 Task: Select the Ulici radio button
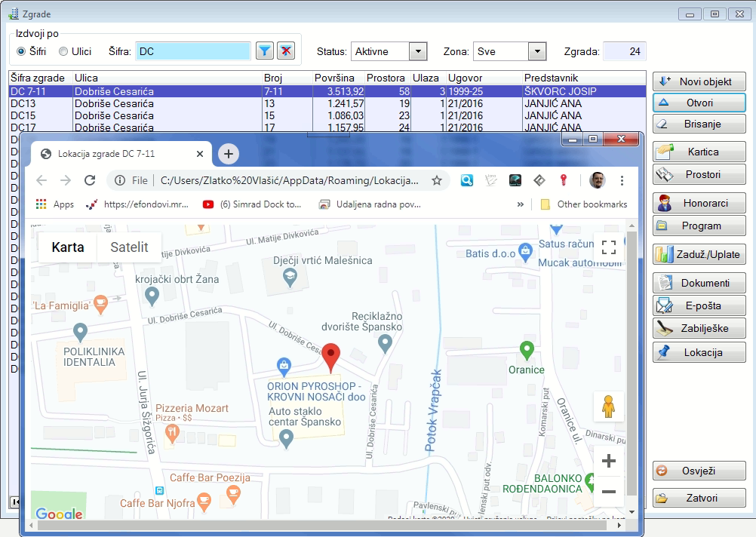[63, 51]
